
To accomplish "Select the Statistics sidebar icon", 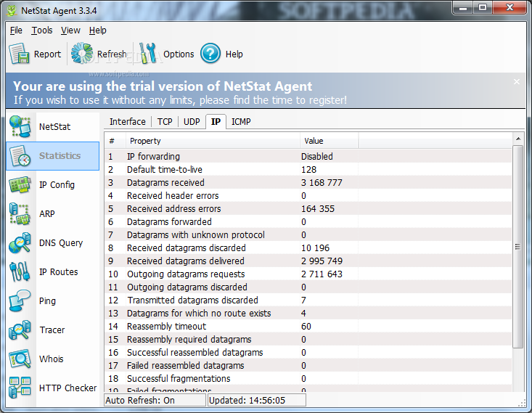I will (x=20, y=156).
